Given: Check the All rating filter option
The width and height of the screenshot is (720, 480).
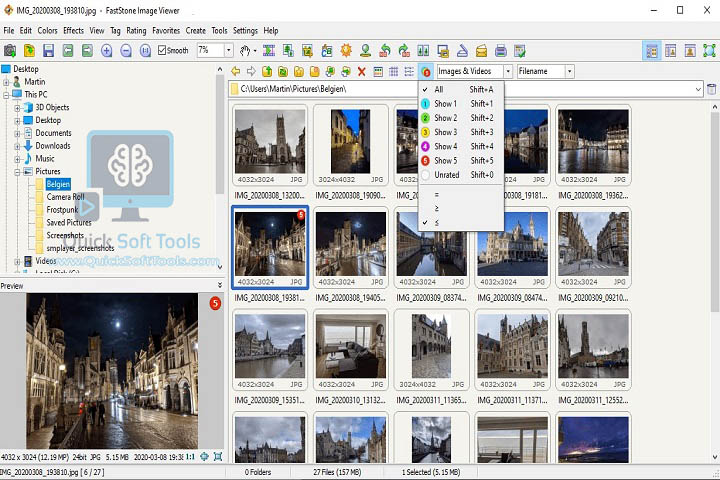Looking at the screenshot, I should [461, 89].
